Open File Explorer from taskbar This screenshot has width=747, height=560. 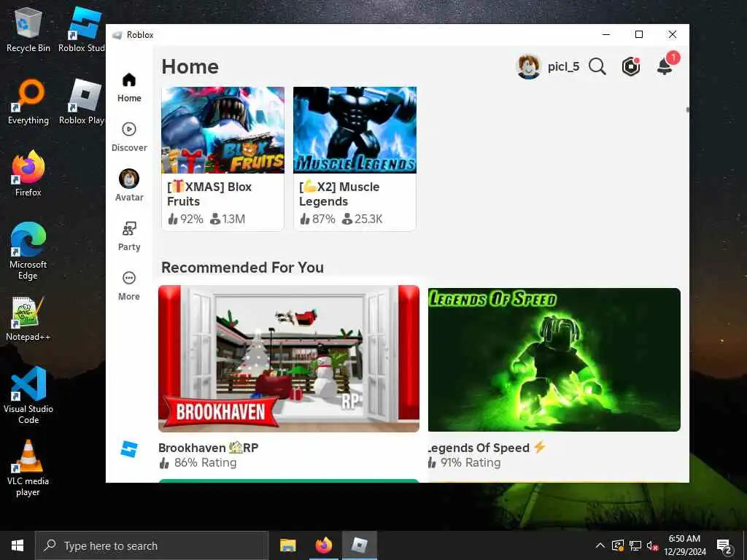(287, 545)
